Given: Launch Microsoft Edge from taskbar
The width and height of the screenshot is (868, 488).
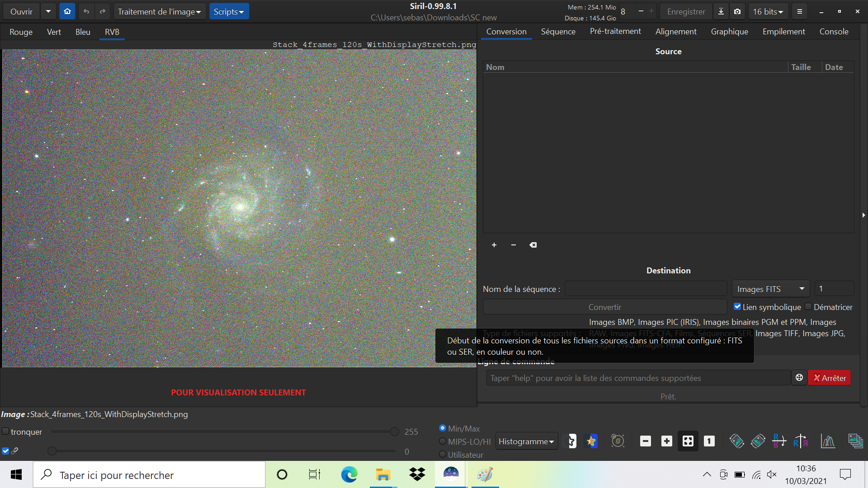Looking at the screenshot, I should pos(349,474).
